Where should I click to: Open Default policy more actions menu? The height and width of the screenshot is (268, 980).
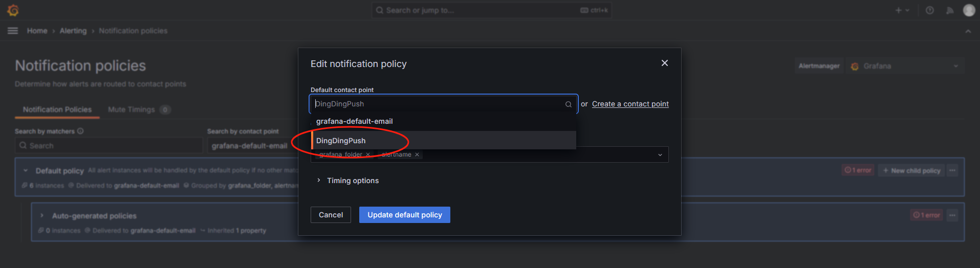952,170
